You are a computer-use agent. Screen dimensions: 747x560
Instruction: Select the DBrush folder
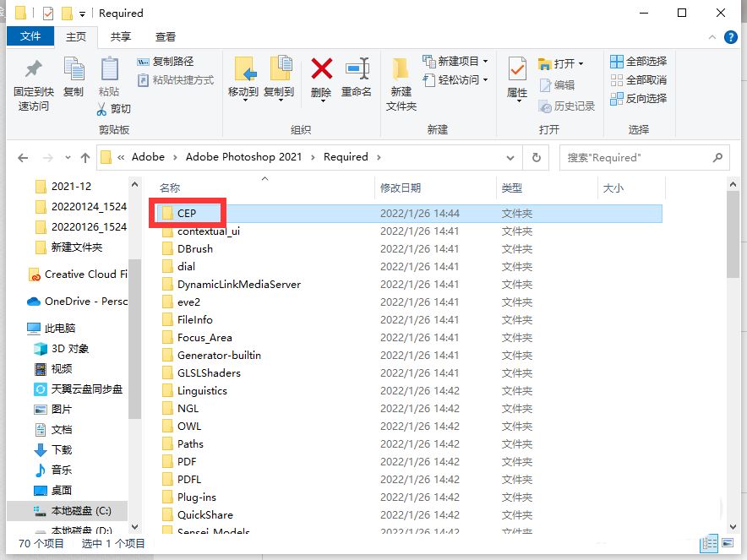point(194,249)
